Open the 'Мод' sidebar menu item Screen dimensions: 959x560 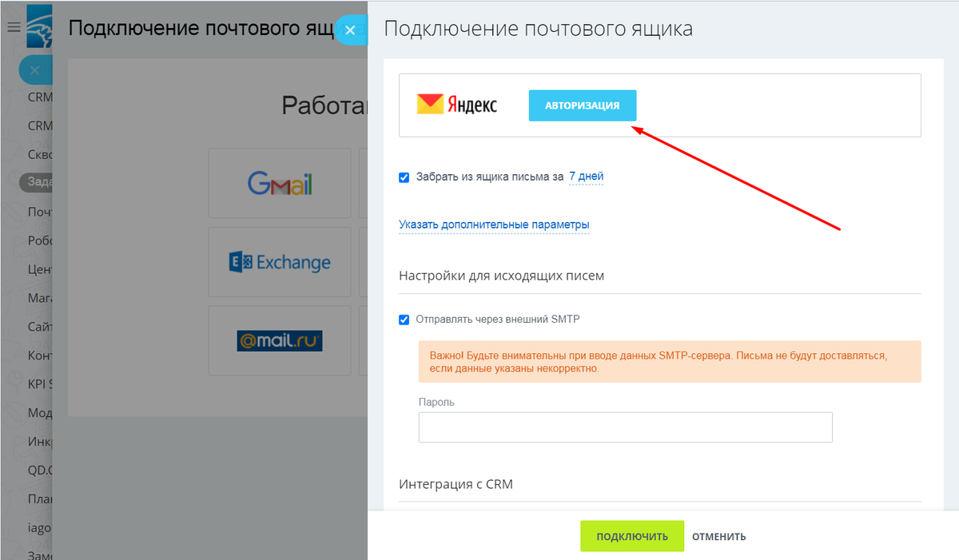(x=40, y=413)
